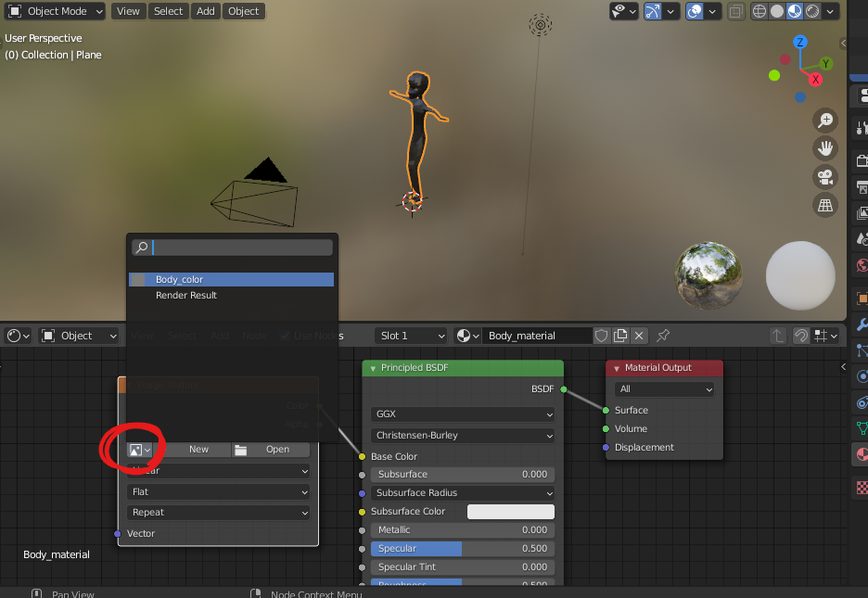Viewport: 868px width, 598px height.
Task: Open the World properties tab (red globe)
Action: tap(862, 265)
